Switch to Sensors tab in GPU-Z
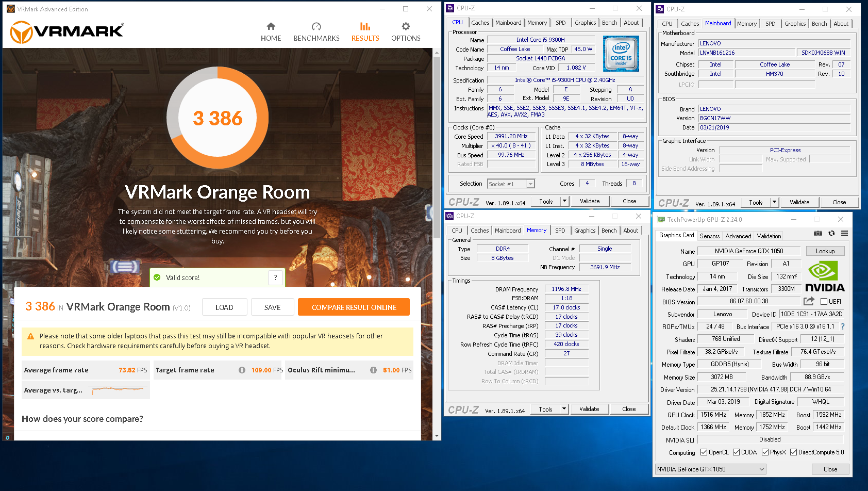Image resolution: width=868 pixels, height=491 pixels. [x=709, y=236]
